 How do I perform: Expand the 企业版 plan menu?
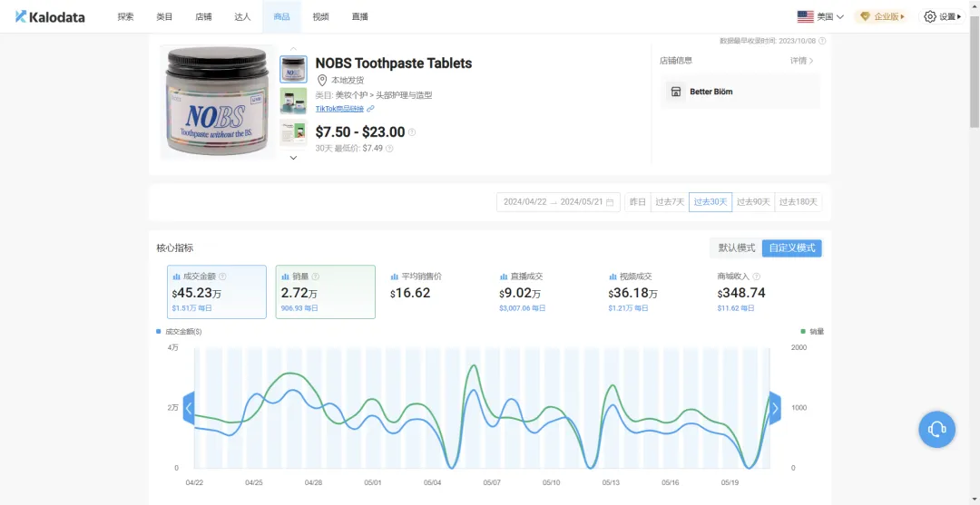(x=881, y=16)
